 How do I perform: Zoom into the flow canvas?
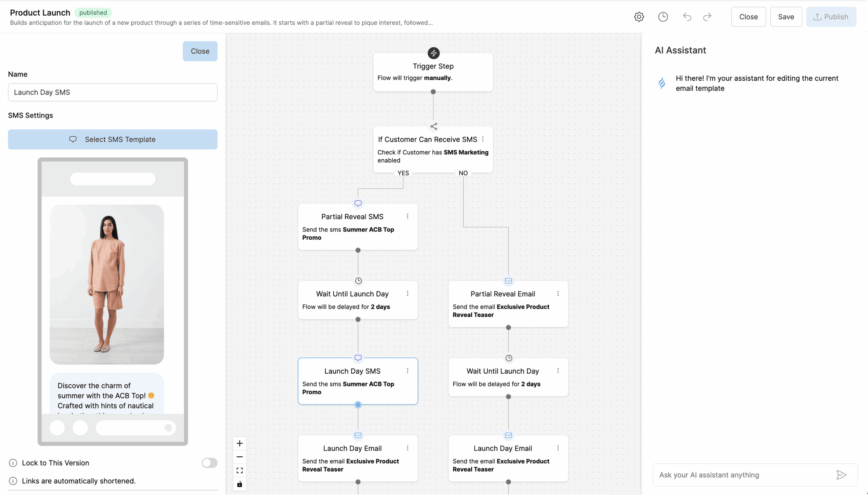click(240, 443)
